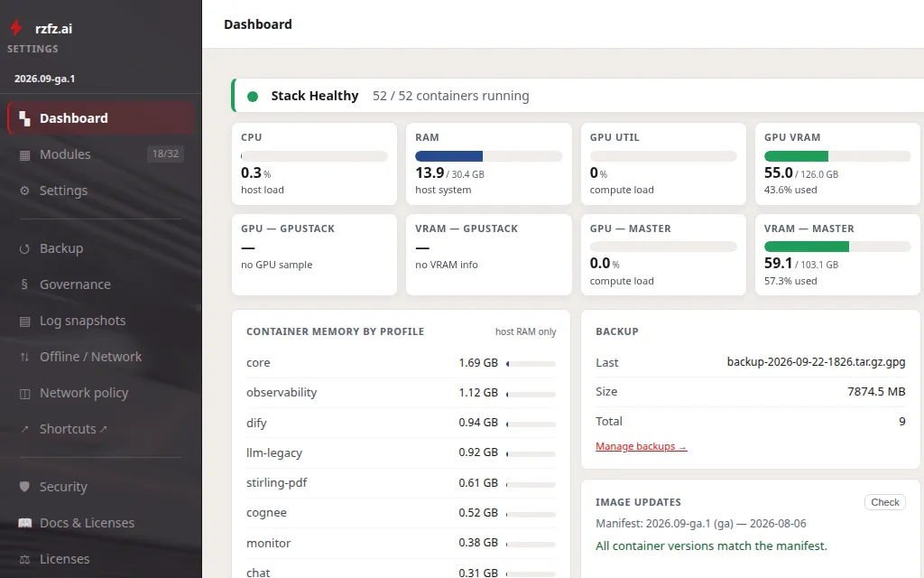The width and height of the screenshot is (924, 578).
Task: Click the Security shield icon
Action: click(x=24, y=487)
